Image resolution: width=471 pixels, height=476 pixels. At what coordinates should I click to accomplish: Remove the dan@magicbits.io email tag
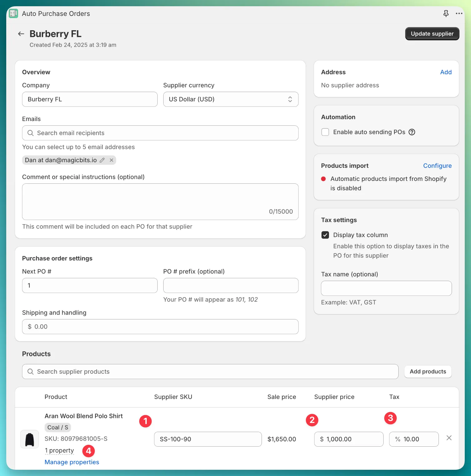click(x=111, y=160)
